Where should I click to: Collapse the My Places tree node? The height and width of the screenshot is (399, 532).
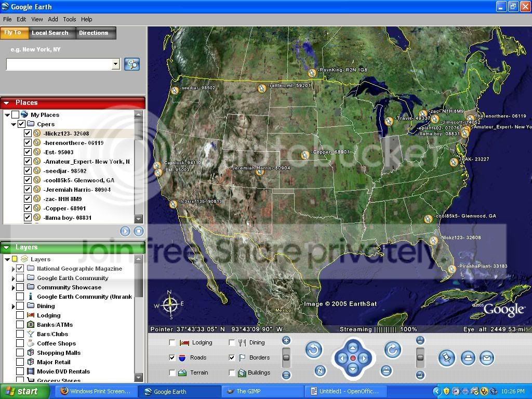[x=7, y=115]
